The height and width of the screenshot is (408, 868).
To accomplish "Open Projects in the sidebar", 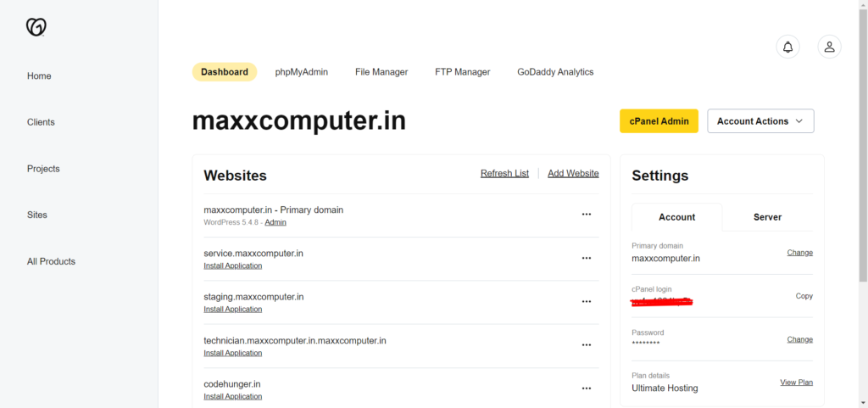I will coord(43,169).
